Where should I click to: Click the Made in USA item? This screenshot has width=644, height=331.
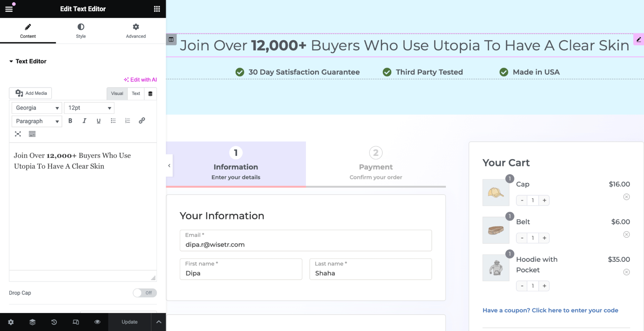530,72
